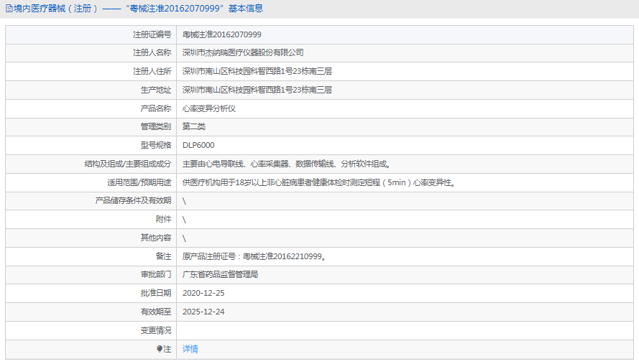Select registration number 粤械注准20162070999 in the table

221,34
